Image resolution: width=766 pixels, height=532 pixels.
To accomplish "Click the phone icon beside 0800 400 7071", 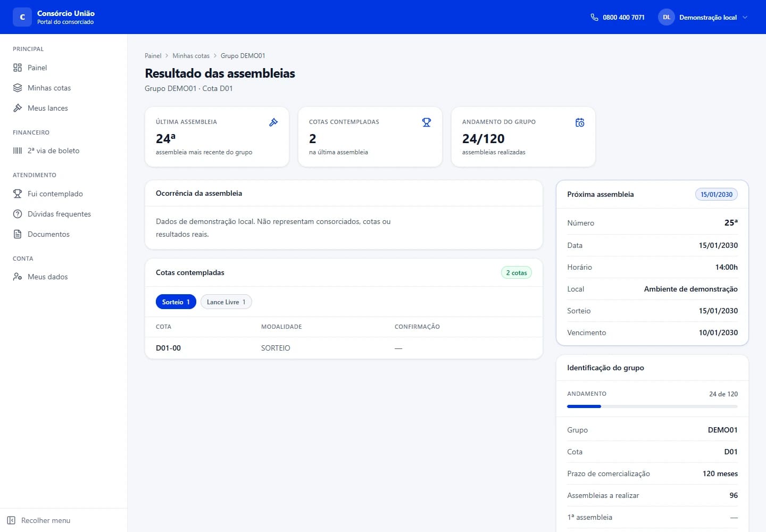I will coord(594,17).
